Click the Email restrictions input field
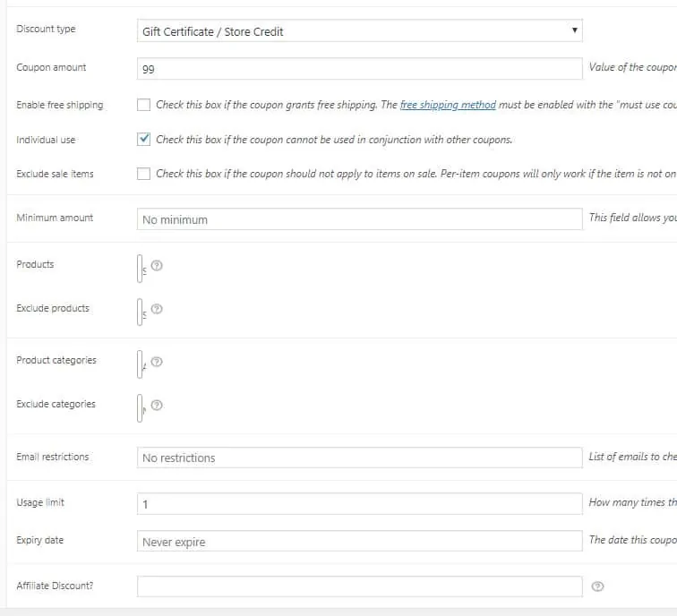This screenshot has width=677, height=616. [x=360, y=458]
